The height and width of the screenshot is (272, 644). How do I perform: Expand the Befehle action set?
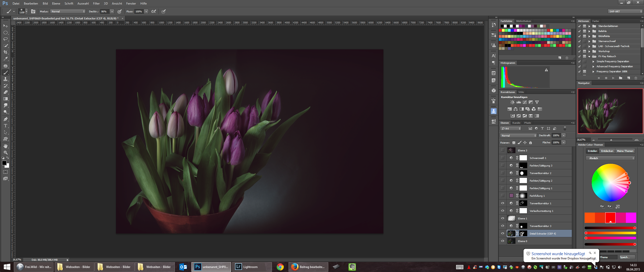(589, 31)
